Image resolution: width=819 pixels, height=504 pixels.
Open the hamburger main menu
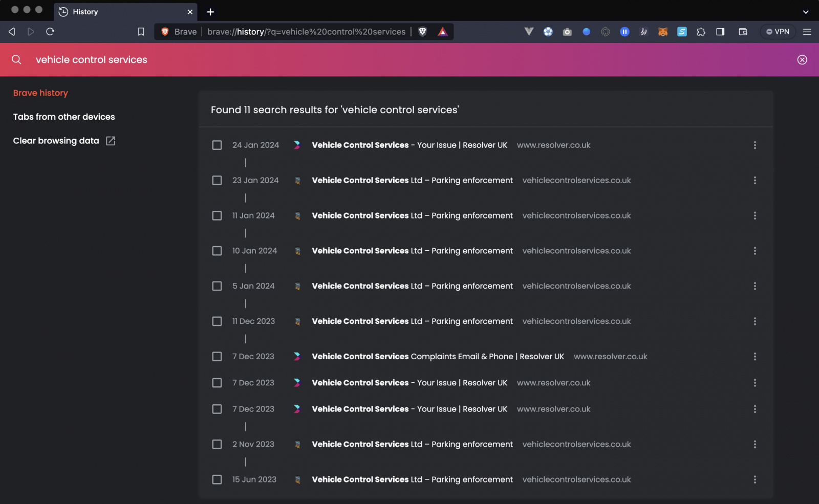click(x=807, y=32)
